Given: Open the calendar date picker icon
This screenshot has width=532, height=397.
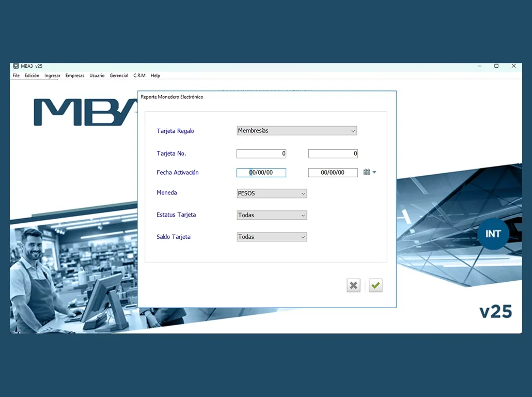Looking at the screenshot, I should coord(367,172).
